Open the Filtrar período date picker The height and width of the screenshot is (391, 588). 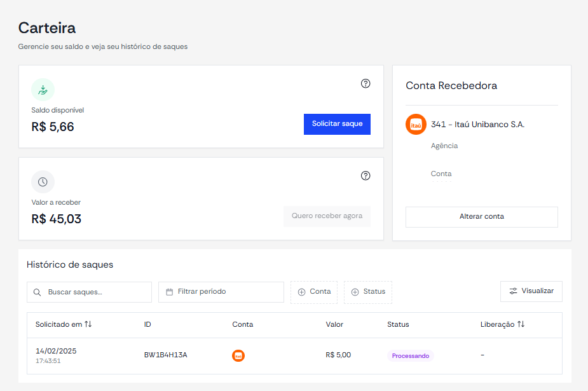pyautogui.click(x=221, y=292)
